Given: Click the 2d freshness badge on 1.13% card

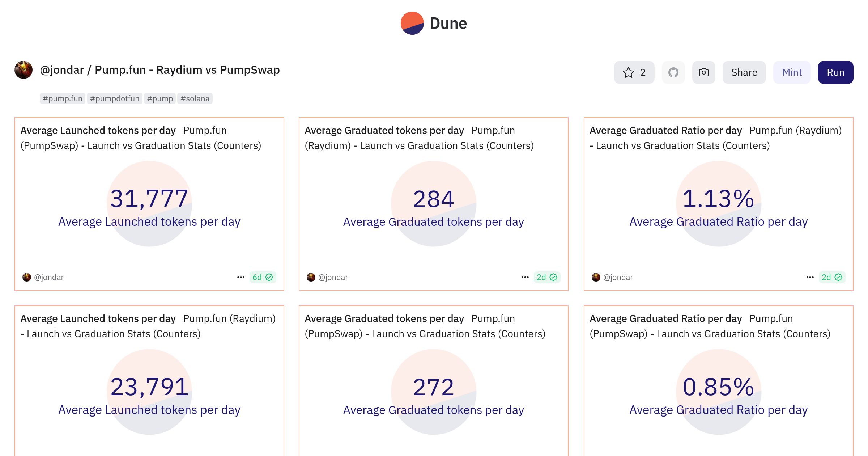Looking at the screenshot, I should pyautogui.click(x=832, y=277).
